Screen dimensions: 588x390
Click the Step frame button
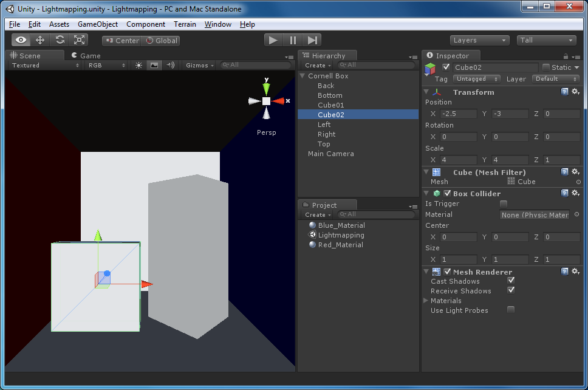pyautogui.click(x=312, y=40)
